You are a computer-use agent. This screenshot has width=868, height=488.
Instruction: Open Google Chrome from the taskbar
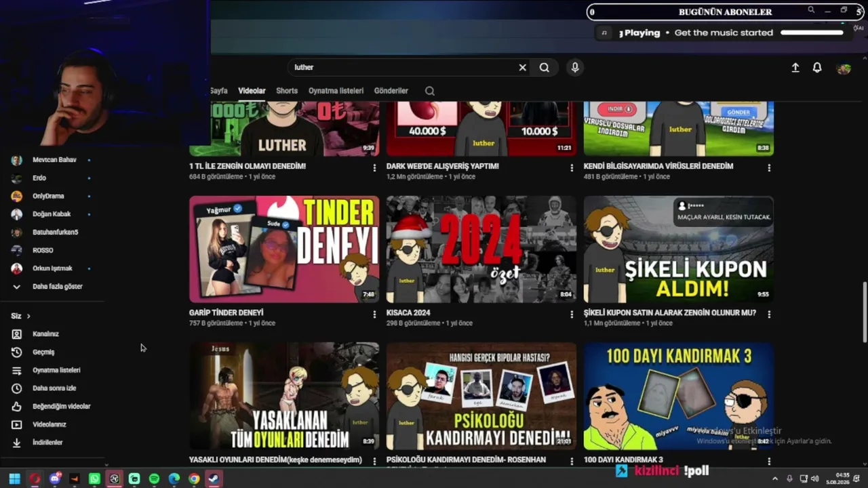[194, 479]
